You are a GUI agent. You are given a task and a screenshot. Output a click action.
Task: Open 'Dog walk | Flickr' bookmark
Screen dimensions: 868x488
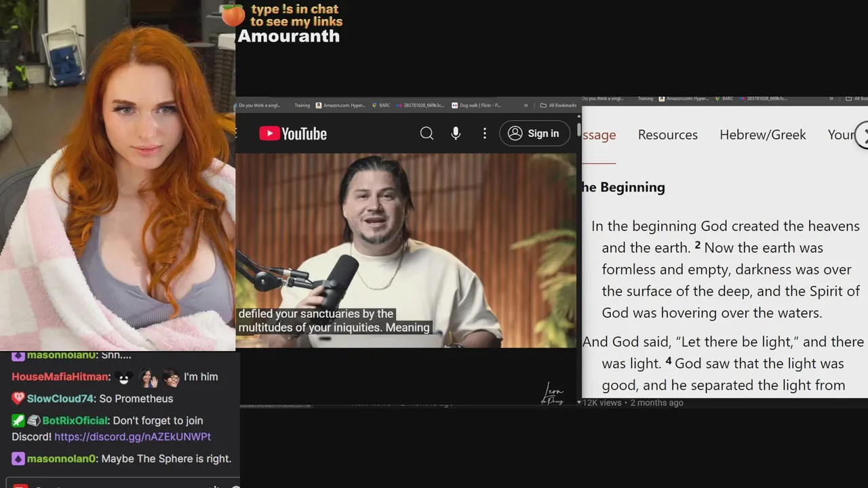475,105
